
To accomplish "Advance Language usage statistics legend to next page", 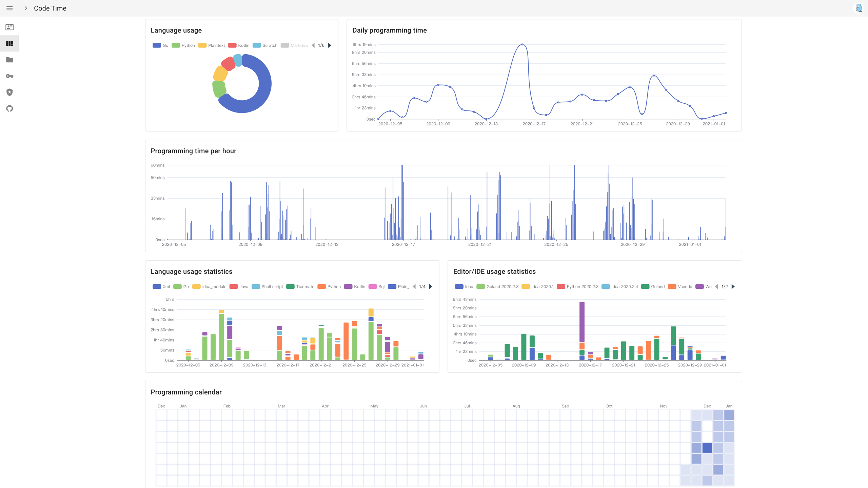I will click(431, 287).
